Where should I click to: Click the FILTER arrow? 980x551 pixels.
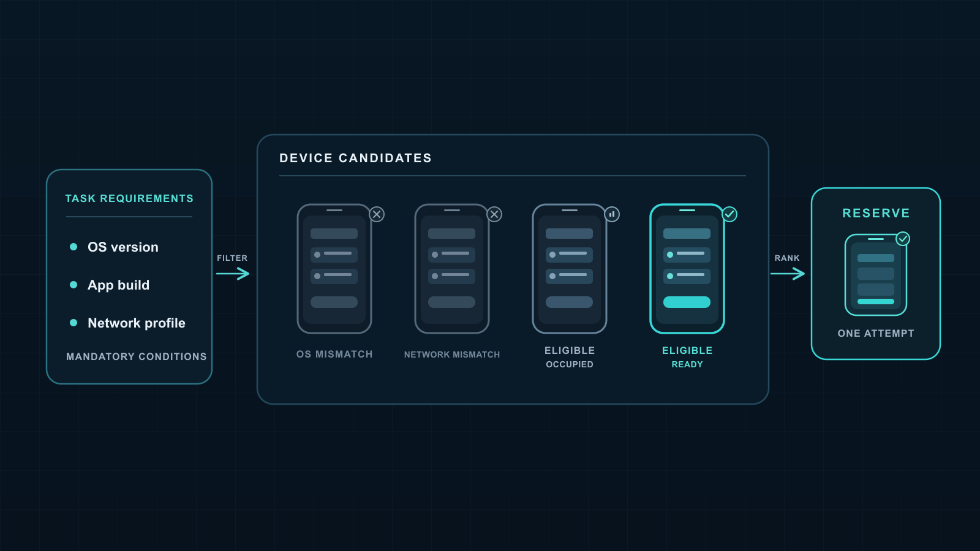(233, 274)
